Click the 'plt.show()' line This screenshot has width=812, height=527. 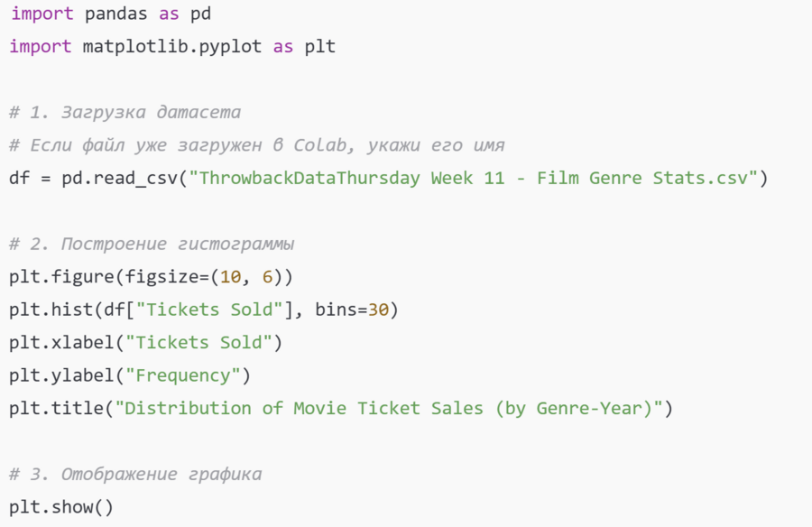tap(61, 507)
